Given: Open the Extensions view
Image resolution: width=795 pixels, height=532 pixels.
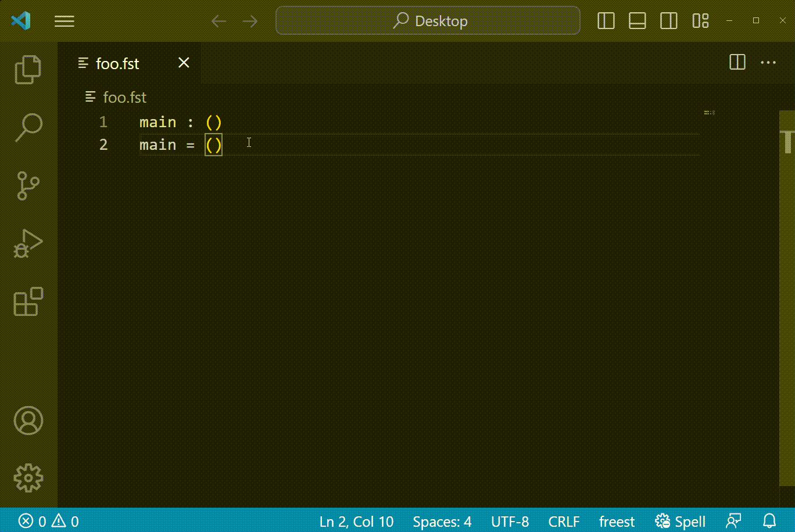Looking at the screenshot, I should [x=27, y=301].
